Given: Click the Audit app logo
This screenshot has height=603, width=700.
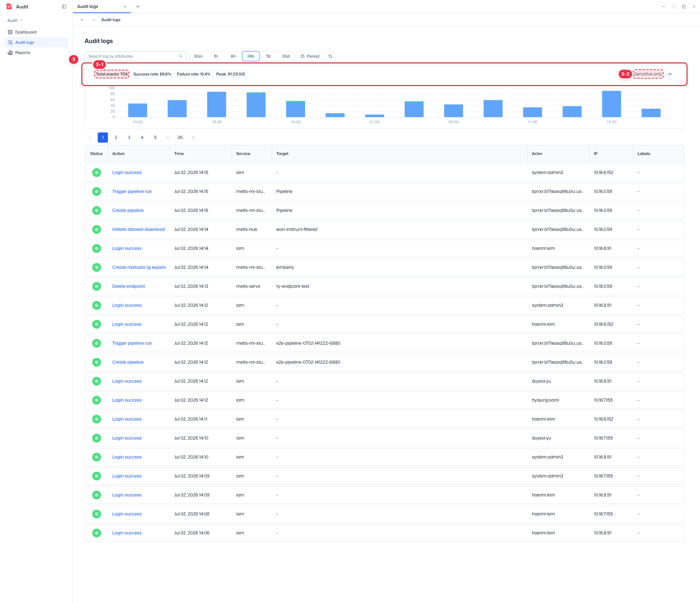Looking at the screenshot, I should [x=9, y=7].
